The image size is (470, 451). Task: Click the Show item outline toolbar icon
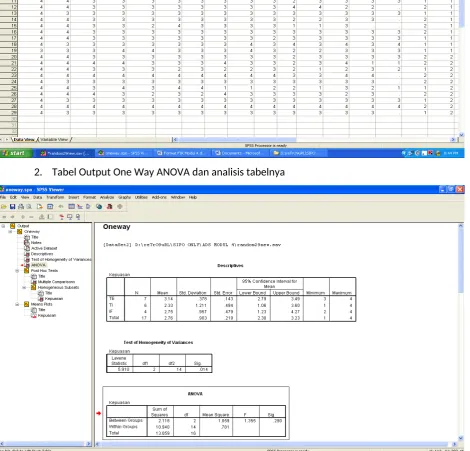42,217
